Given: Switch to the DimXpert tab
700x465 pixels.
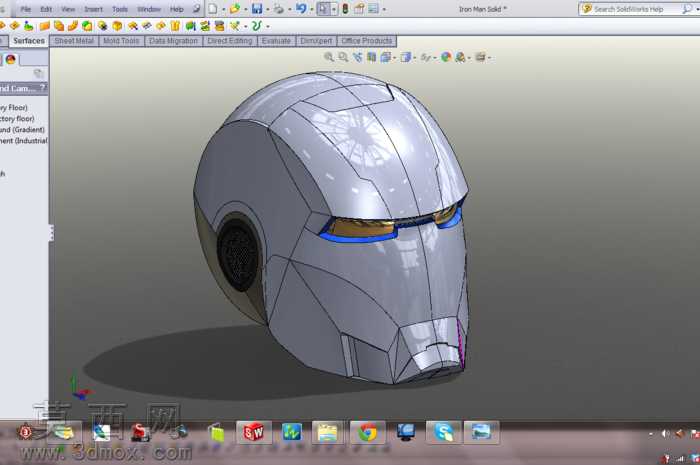Looking at the screenshot, I should (x=316, y=41).
